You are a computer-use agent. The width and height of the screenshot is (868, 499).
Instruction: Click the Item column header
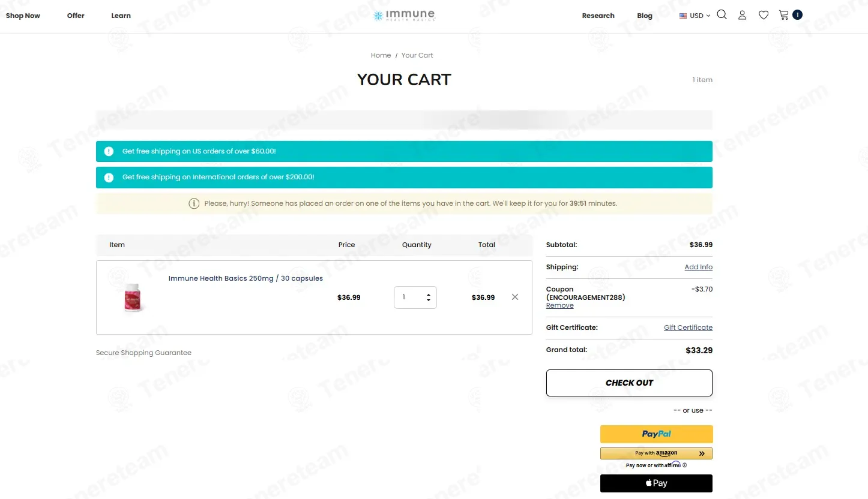click(x=117, y=245)
